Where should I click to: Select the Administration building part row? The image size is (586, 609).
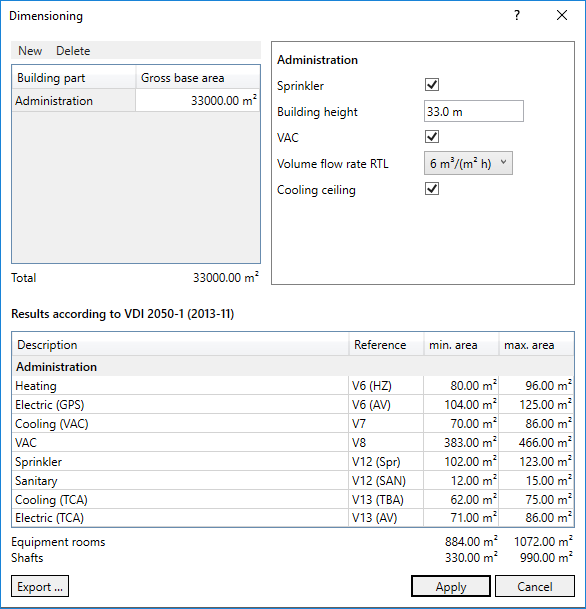coord(136,101)
